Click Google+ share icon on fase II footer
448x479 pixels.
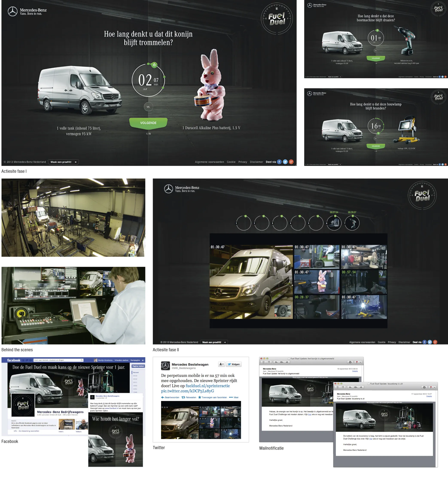[435, 342]
